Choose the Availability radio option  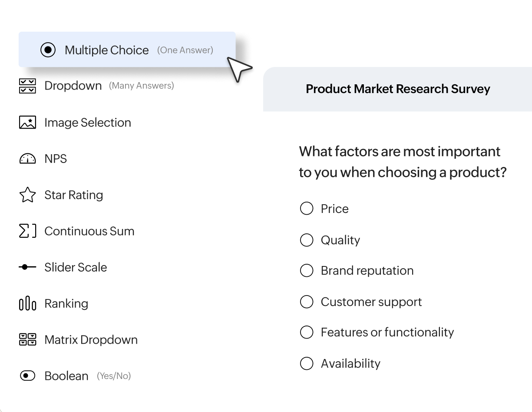click(307, 363)
